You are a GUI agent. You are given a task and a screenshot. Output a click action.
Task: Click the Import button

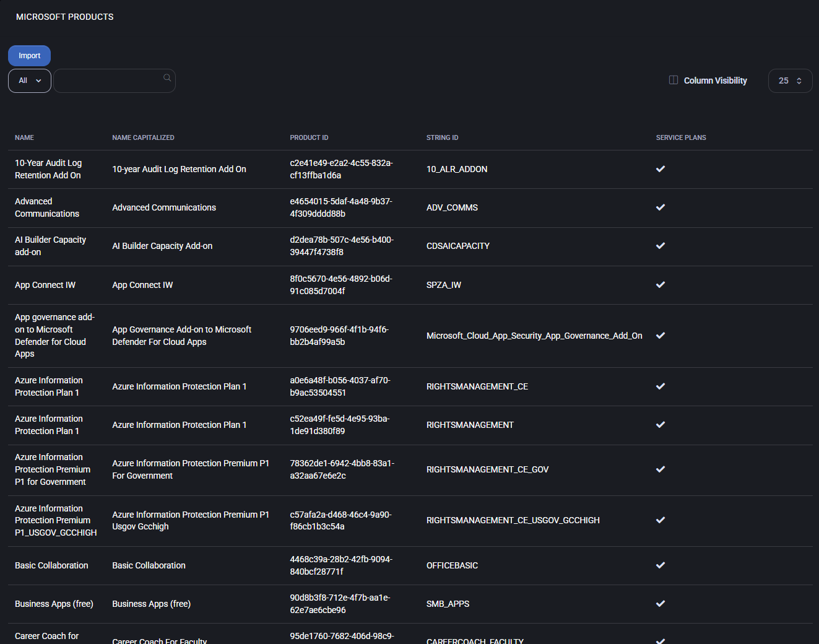29,56
